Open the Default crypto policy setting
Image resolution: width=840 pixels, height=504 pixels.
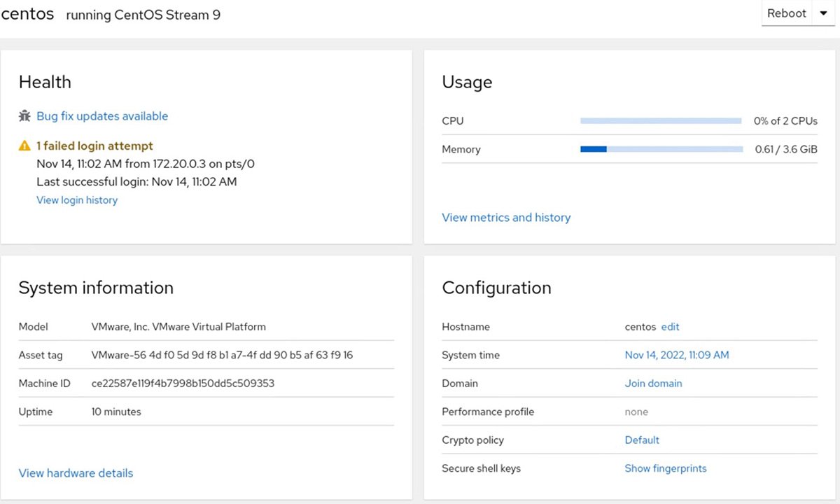point(642,440)
